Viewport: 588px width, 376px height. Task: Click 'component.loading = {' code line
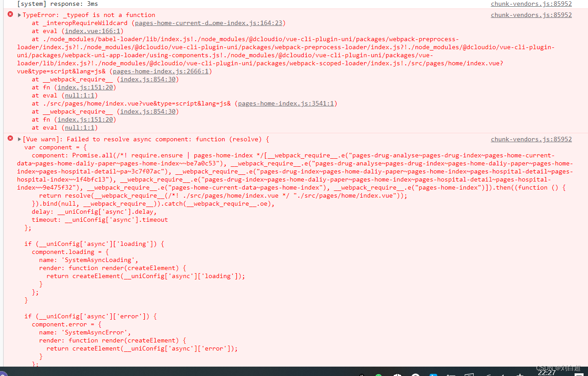(70, 252)
